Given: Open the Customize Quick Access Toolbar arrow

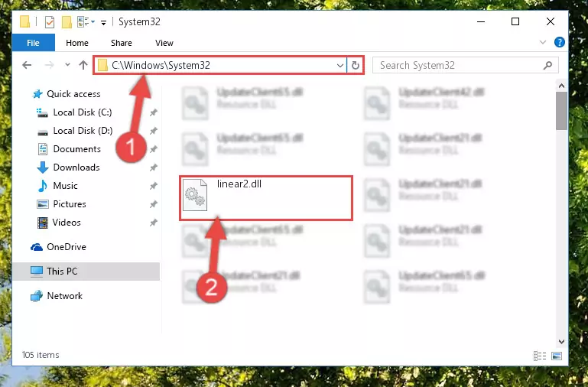Looking at the screenshot, I should coord(103,22).
